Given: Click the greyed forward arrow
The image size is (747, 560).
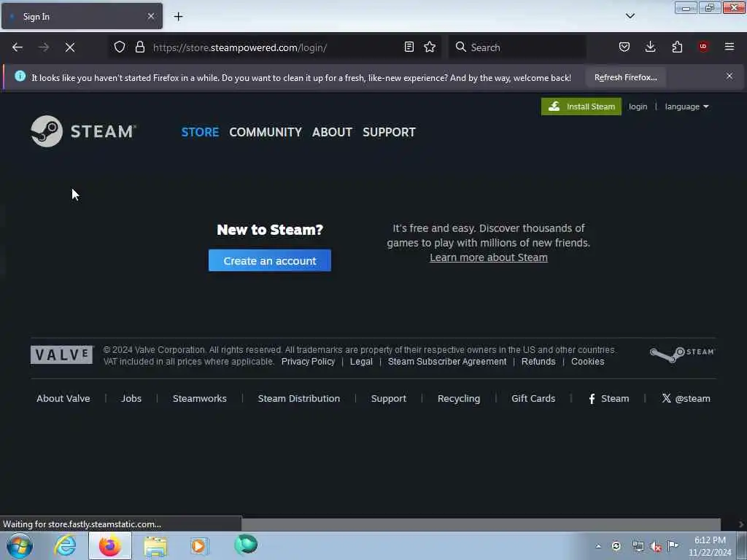Looking at the screenshot, I should [44, 47].
